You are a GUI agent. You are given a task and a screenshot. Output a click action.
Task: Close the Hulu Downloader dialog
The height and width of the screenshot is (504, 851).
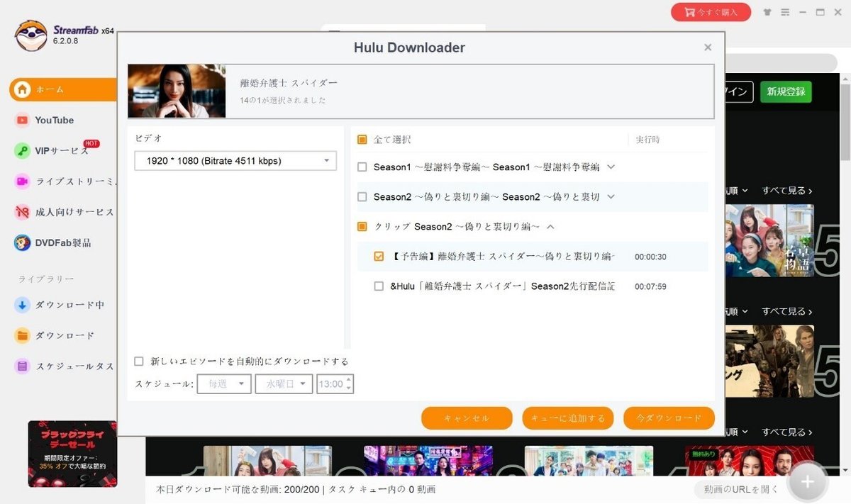point(708,47)
